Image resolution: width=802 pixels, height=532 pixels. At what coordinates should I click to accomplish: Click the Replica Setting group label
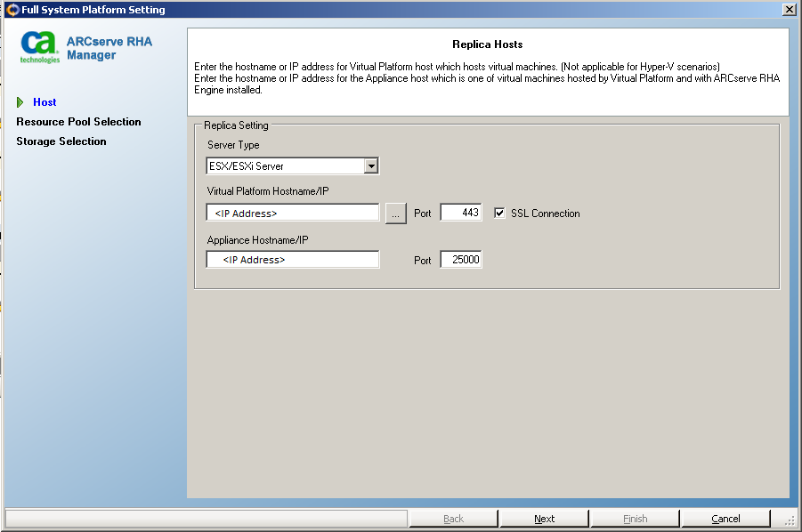(x=236, y=125)
